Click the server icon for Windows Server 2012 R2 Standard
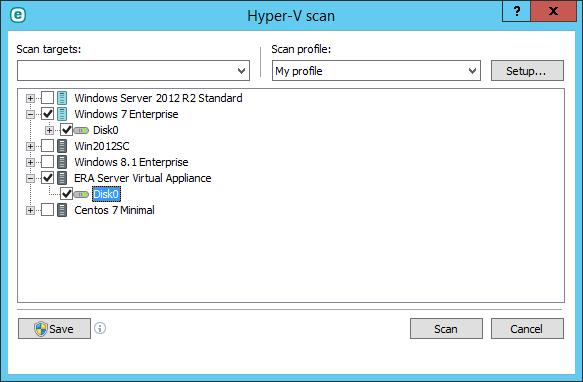Screen dimensions: 583x382 tap(62, 98)
